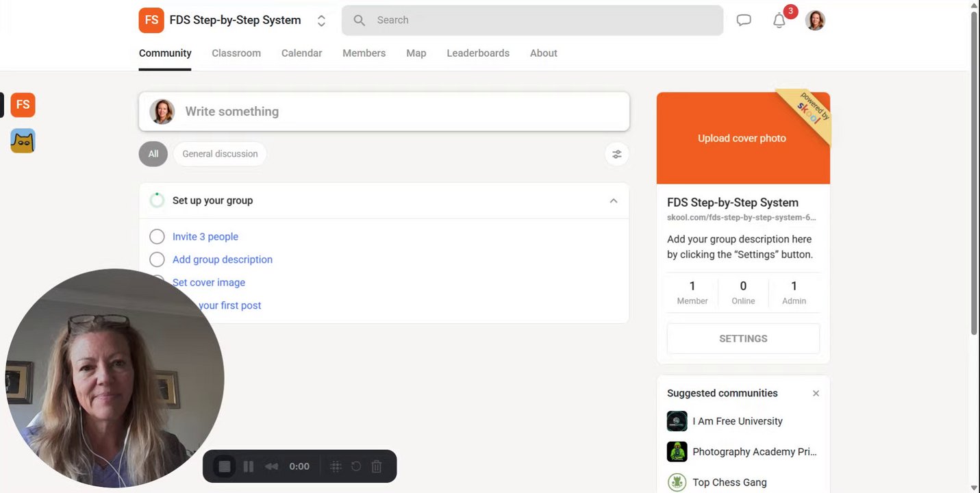Delete the current recording with trash icon
Image resolution: width=980 pixels, height=493 pixels.
pyautogui.click(x=376, y=466)
